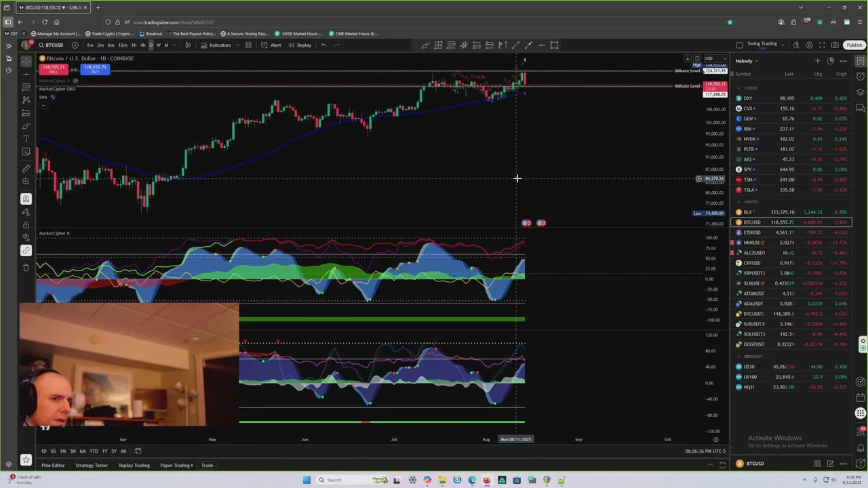The height and width of the screenshot is (488, 868).
Task: Toggle lock all drawings
Action: pos(26,225)
